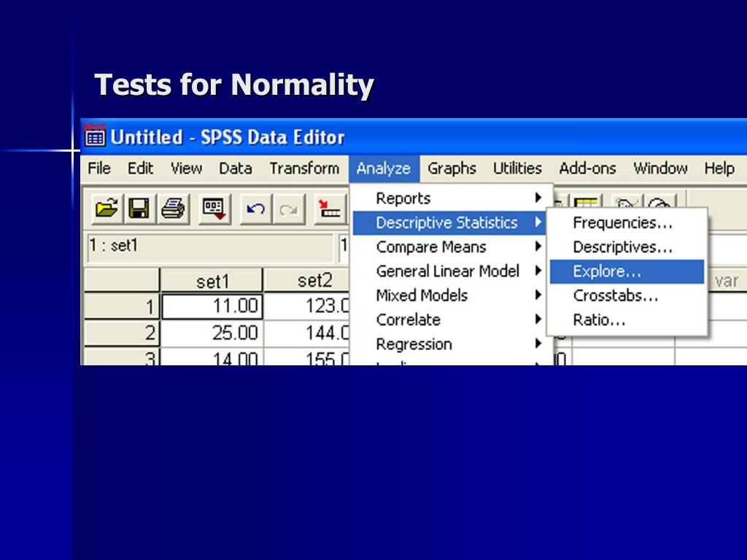Open the Transform menu
Image resolution: width=747 pixels, height=560 pixels.
(304, 168)
